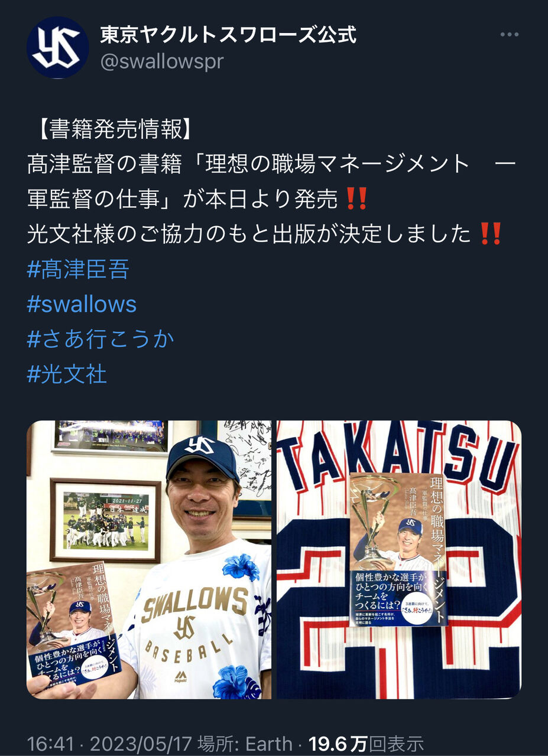Open hashtag #光文社
Screen dimensions: 548x756
tap(67, 374)
